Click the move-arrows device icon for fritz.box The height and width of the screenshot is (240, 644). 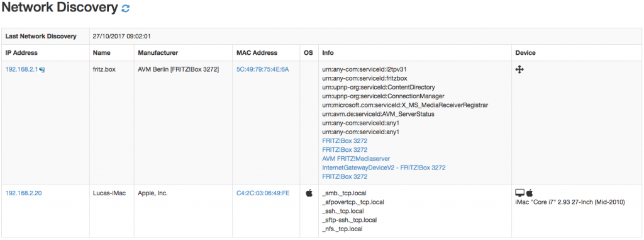coord(519,70)
